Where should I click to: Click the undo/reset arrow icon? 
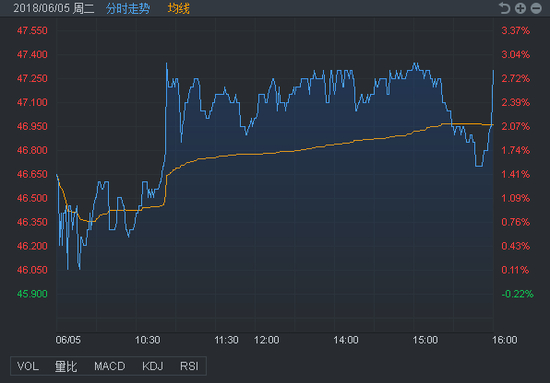[x=504, y=8]
